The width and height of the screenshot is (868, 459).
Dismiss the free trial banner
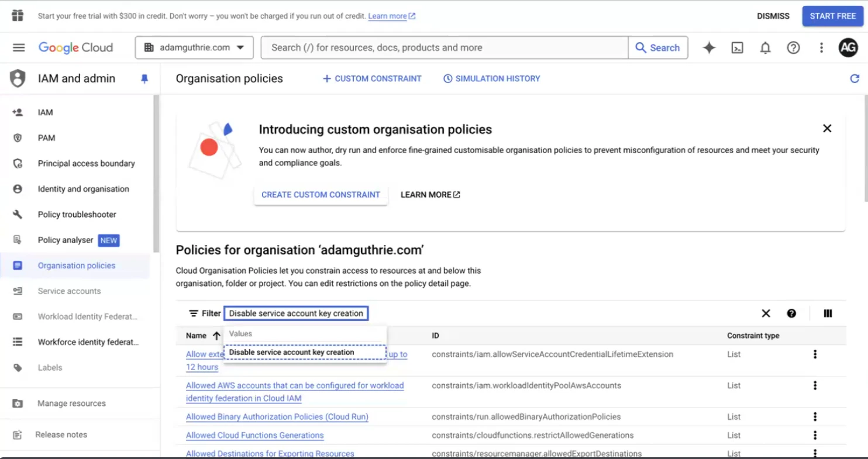[x=773, y=16]
